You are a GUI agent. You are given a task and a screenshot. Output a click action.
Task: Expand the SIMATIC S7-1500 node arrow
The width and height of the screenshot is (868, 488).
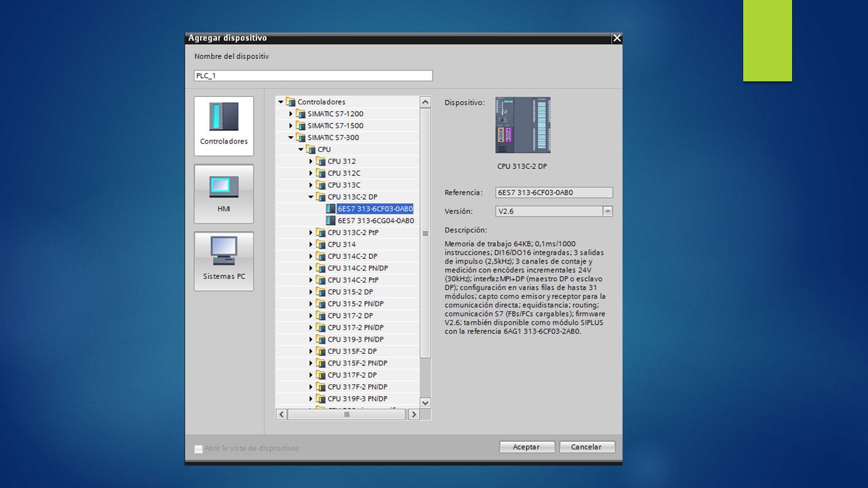[291, 125]
